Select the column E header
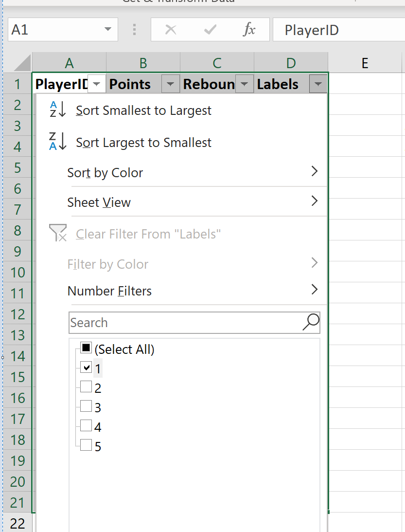The height and width of the screenshot is (532, 405). click(364, 63)
